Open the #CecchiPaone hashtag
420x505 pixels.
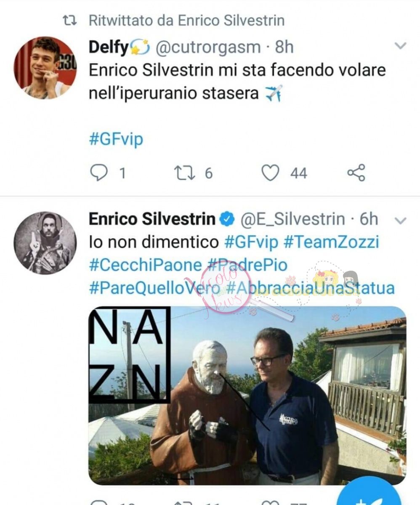click(146, 265)
